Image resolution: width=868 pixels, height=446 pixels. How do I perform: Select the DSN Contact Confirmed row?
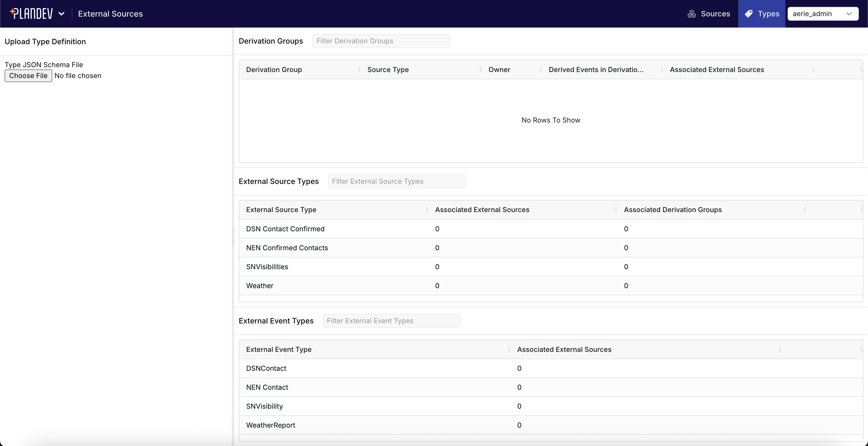(285, 229)
